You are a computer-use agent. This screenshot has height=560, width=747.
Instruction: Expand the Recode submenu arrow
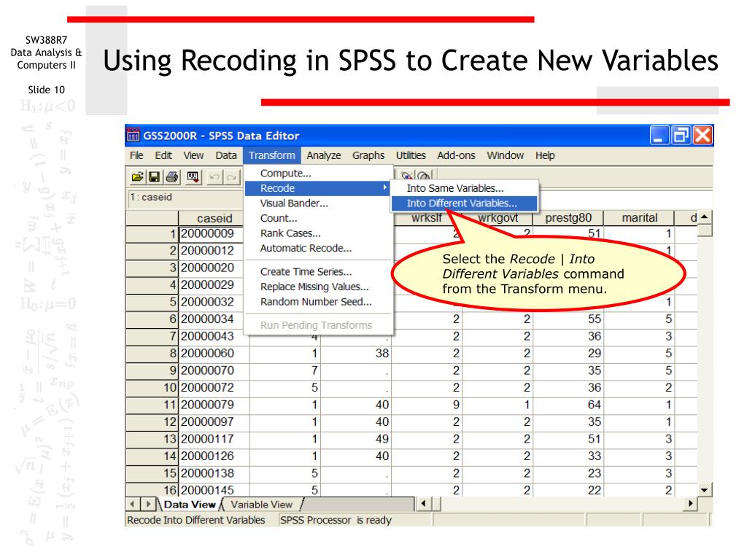384,187
